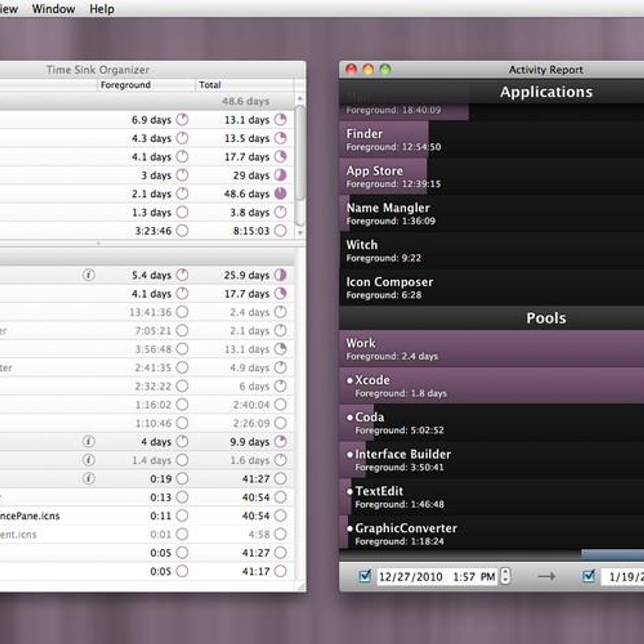Click the circle icon beside 13:41:36
Screen dimensions: 644x644
(182, 312)
